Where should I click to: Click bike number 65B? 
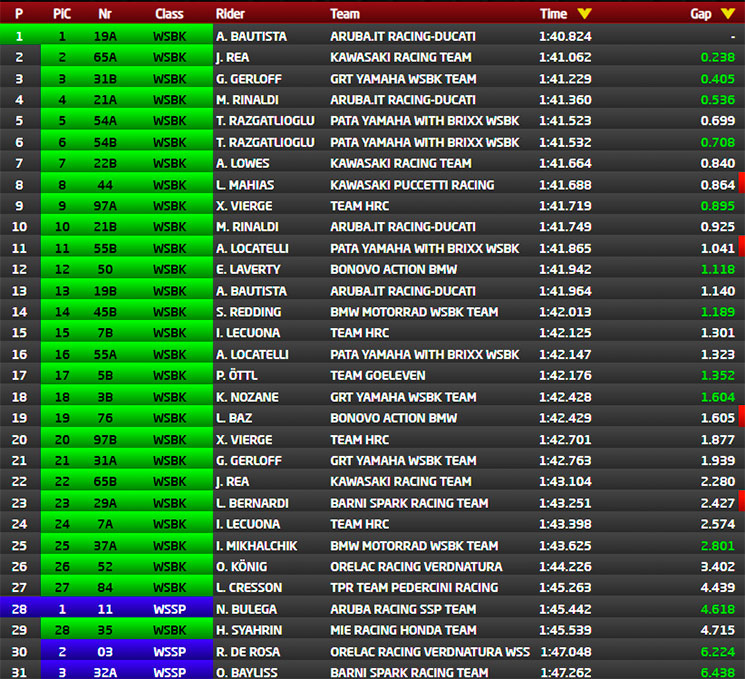(105, 481)
